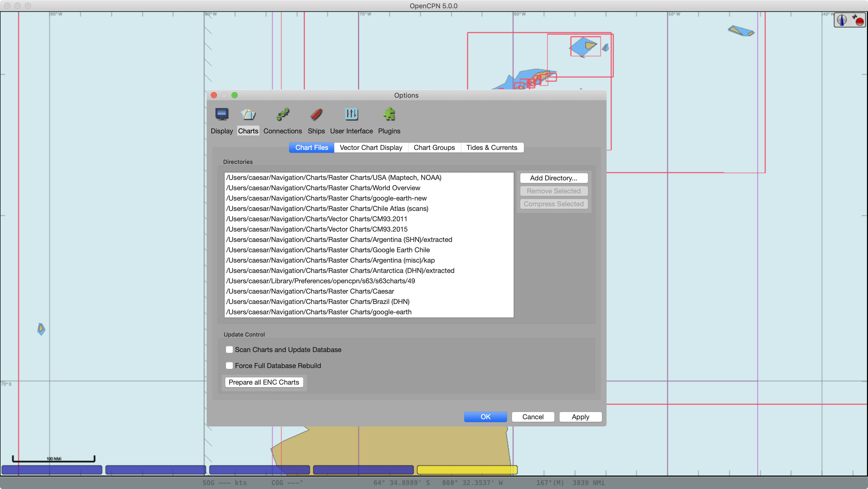Viewport: 868px width, 489px height.
Task: Select the Charts options icon
Action: 248,114
